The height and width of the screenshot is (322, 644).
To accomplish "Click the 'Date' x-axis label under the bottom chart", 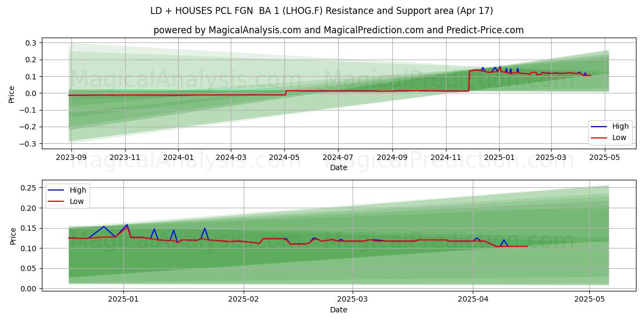I will pos(339,310).
